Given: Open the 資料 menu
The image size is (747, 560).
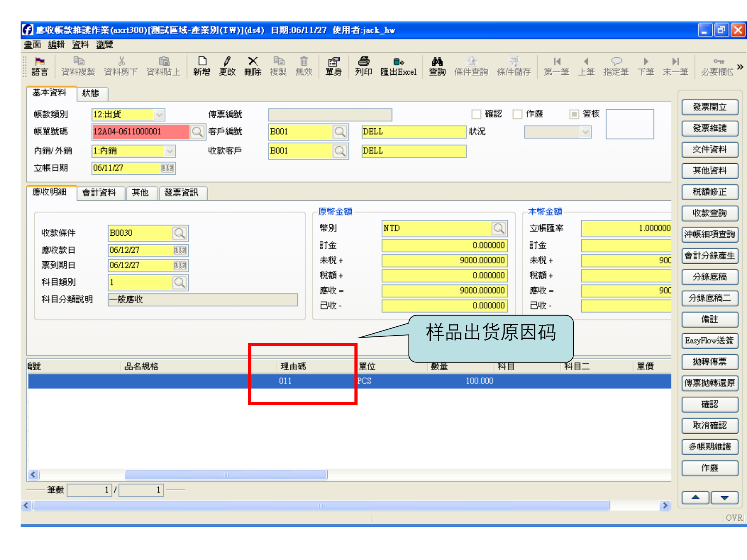Looking at the screenshot, I should click(79, 44).
